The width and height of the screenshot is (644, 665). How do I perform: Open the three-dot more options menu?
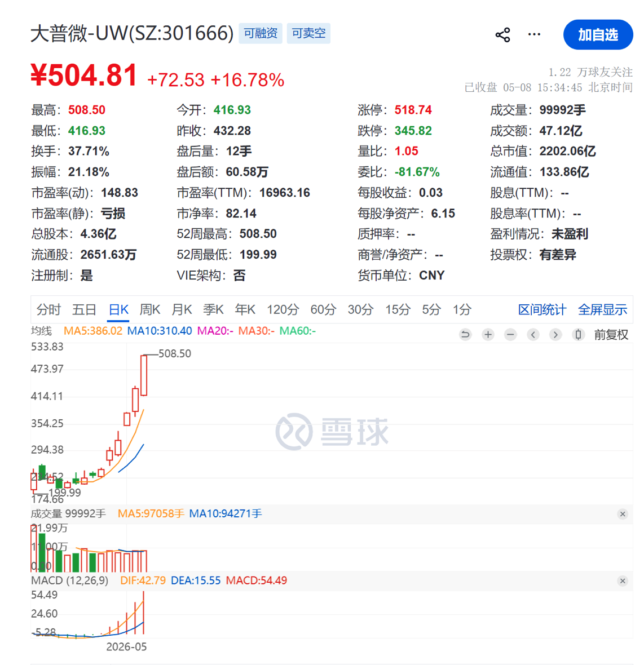534,34
